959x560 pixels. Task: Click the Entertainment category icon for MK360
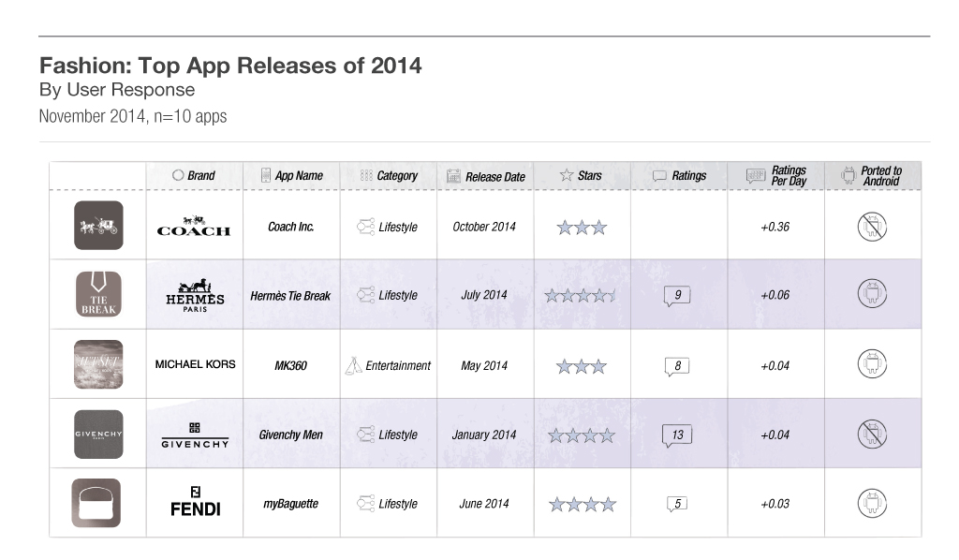[353, 365]
